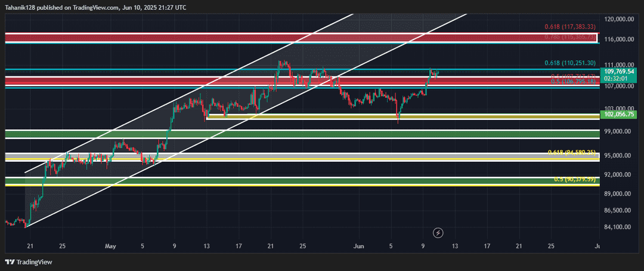Click the lightning bolt icon on the chart

pyautogui.click(x=438, y=233)
